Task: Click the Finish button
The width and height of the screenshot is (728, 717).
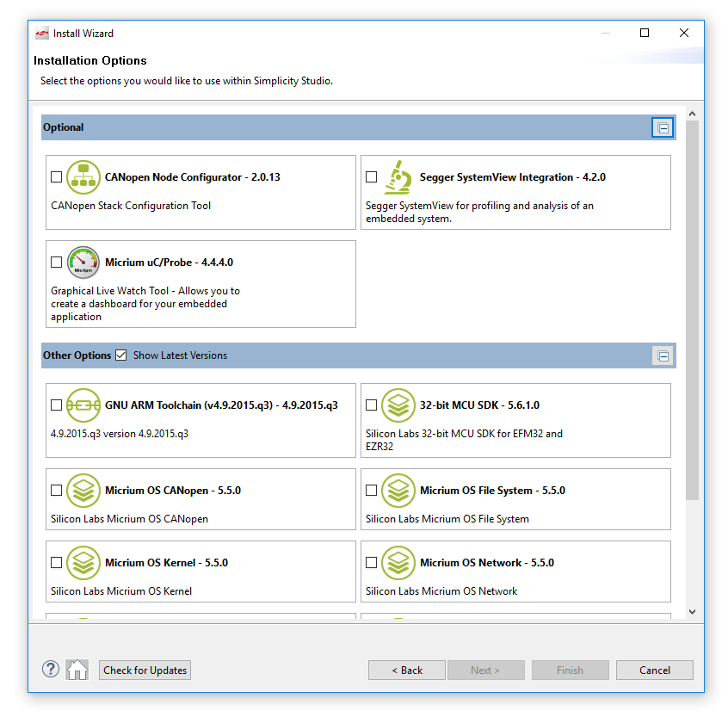Action: coord(571,671)
